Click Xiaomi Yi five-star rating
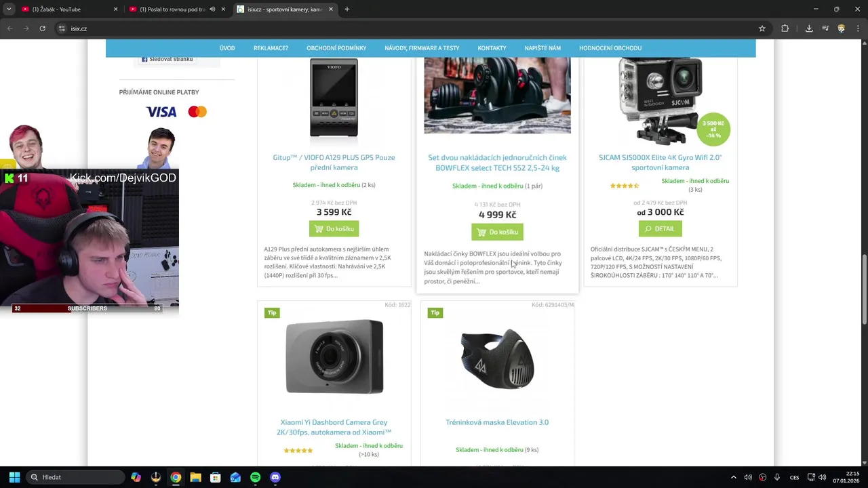 coord(298,451)
